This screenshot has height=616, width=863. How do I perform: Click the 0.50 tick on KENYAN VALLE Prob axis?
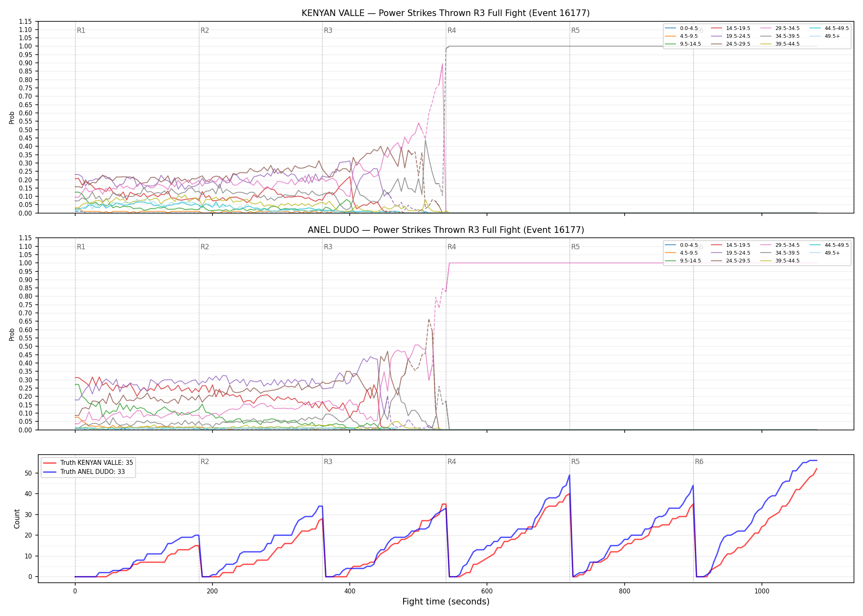(25, 130)
